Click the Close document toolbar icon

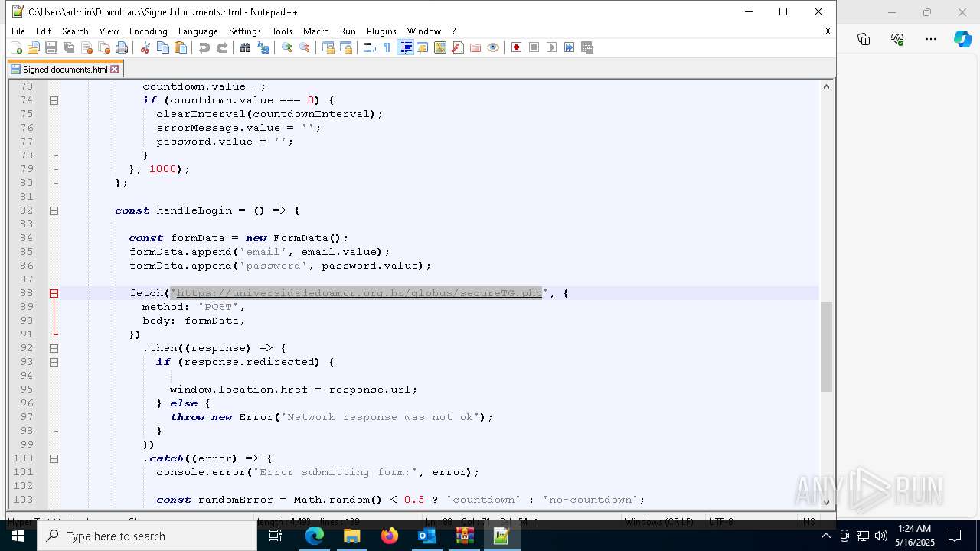87,47
